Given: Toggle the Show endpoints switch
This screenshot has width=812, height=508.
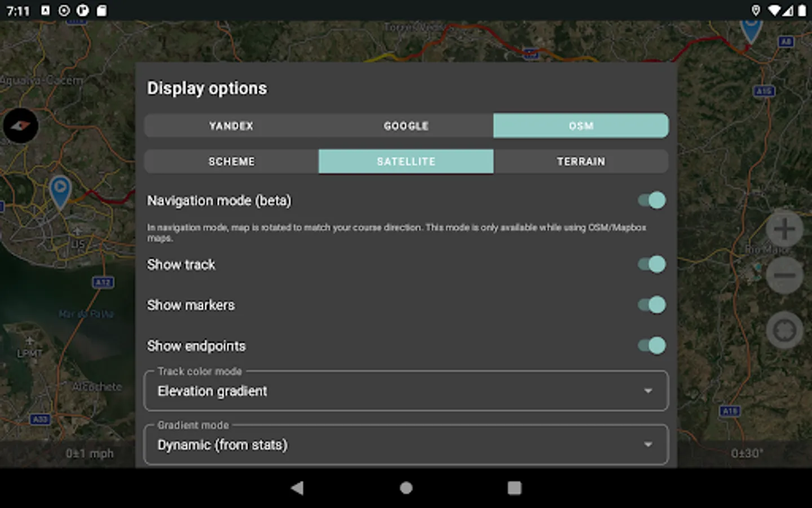Looking at the screenshot, I should pyautogui.click(x=651, y=345).
